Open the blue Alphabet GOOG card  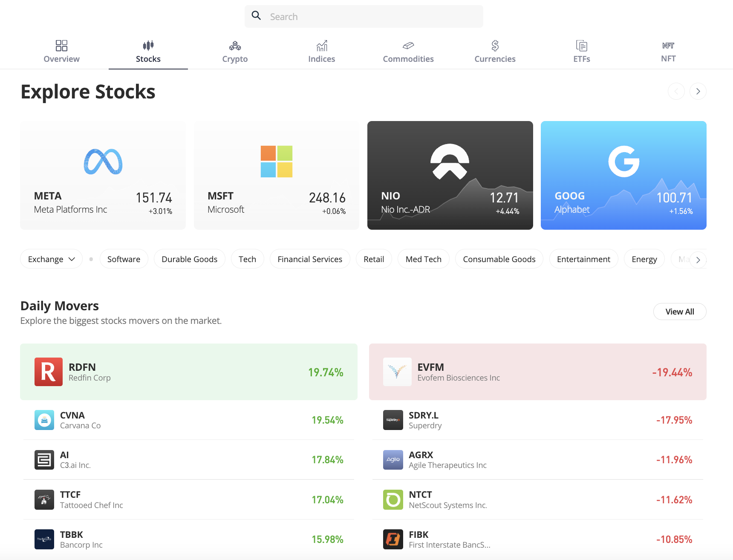tap(623, 175)
